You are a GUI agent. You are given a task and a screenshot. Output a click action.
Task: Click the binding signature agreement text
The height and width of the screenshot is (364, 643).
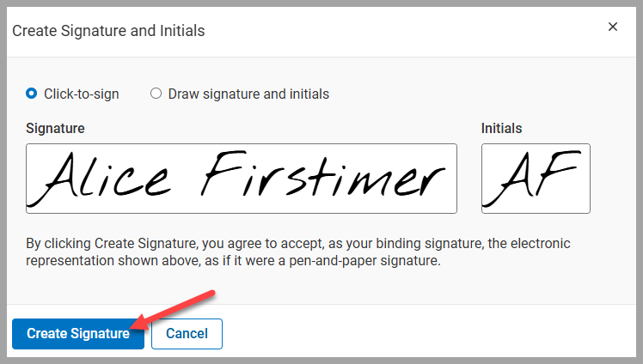click(x=298, y=252)
